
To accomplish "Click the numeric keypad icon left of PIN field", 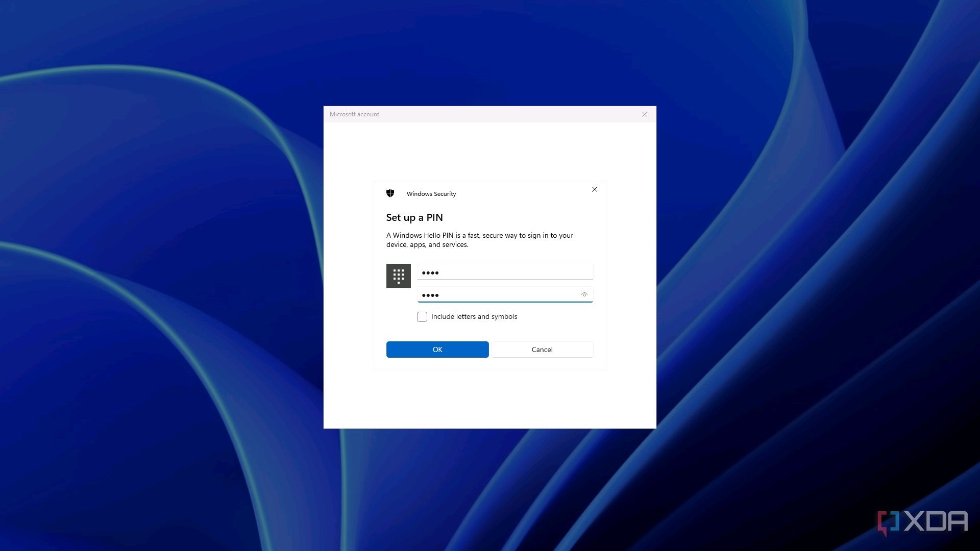I will point(398,275).
